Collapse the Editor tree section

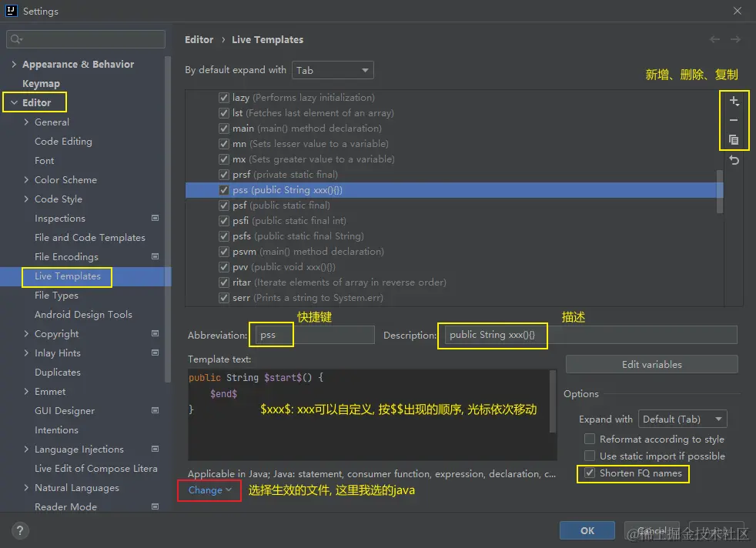[x=14, y=102]
